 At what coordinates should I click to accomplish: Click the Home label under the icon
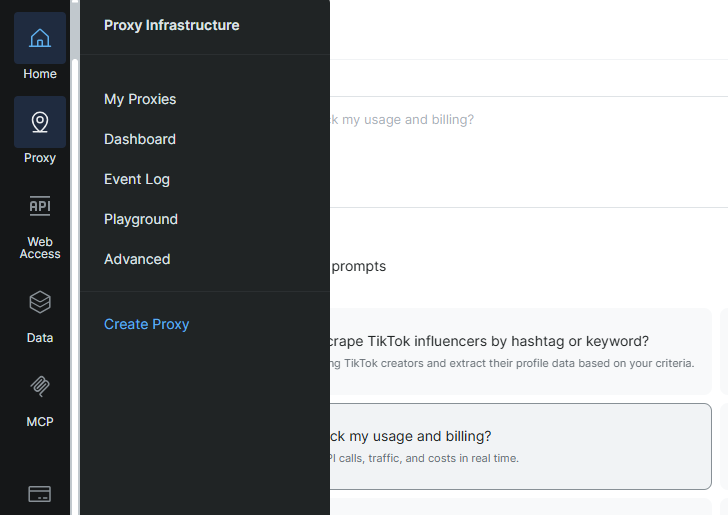click(x=40, y=74)
